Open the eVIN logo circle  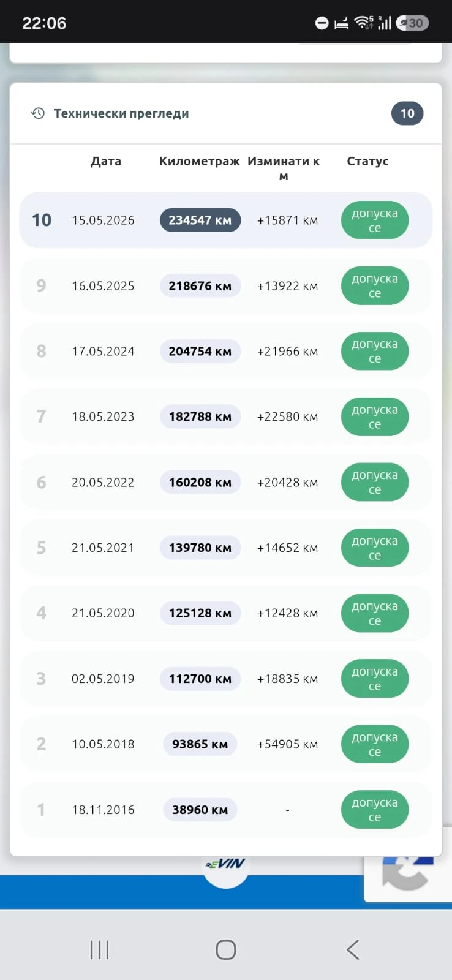click(225, 865)
